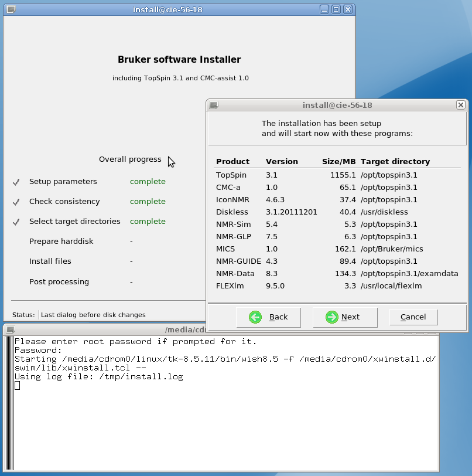Focus the terminal at the cursor prompt
Viewport: 472px width, 476px height.
point(18,386)
